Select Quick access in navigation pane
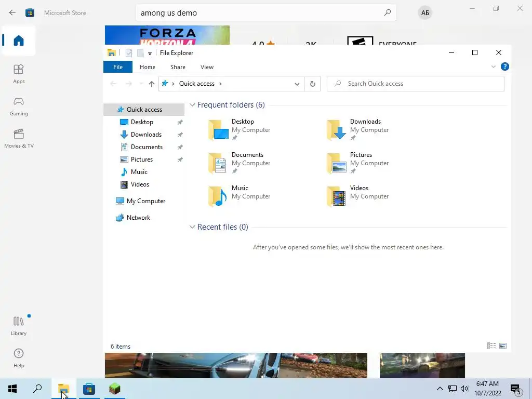 click(x=144, y=109)
